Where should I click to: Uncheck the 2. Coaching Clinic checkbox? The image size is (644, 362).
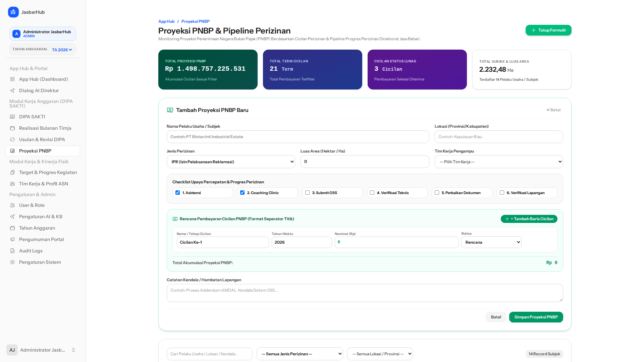pos(243,193)
